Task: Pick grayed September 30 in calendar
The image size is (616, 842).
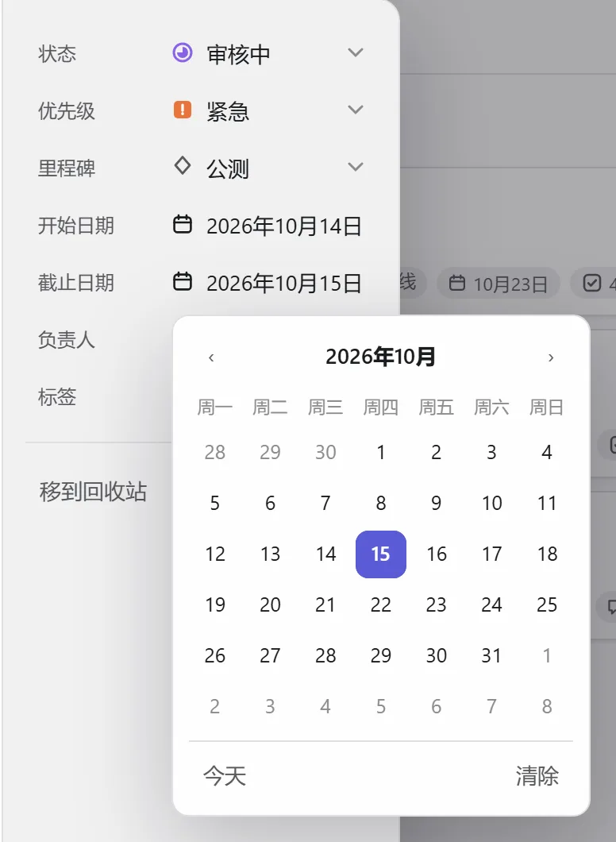Action: tap(325, 452)
